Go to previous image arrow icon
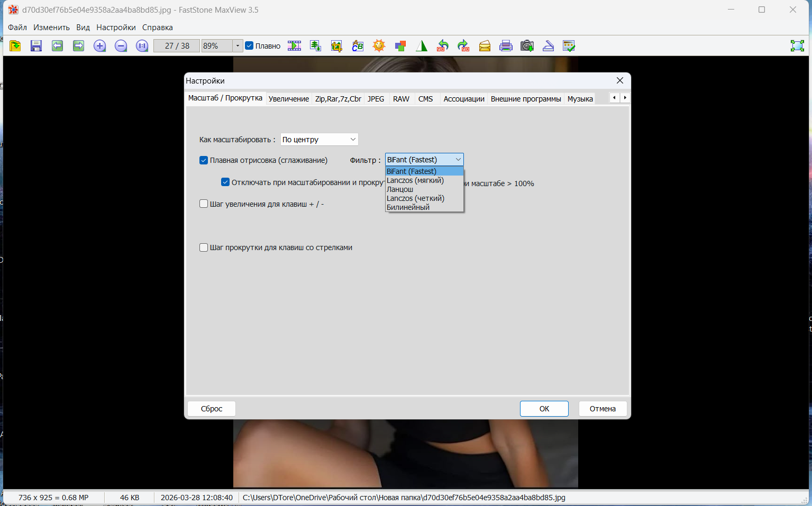The height and width of the screenshot is (506, 812). (57, 46)
